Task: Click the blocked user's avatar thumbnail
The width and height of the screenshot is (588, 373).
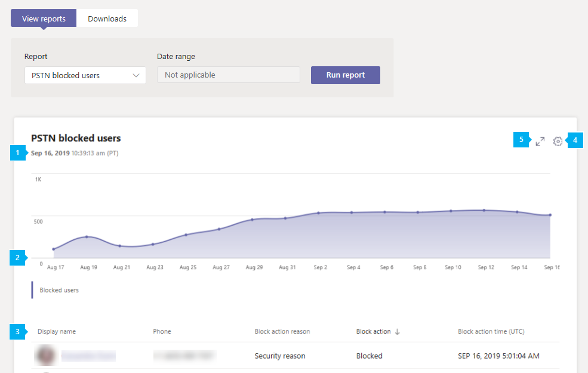Action: [46, 355]
